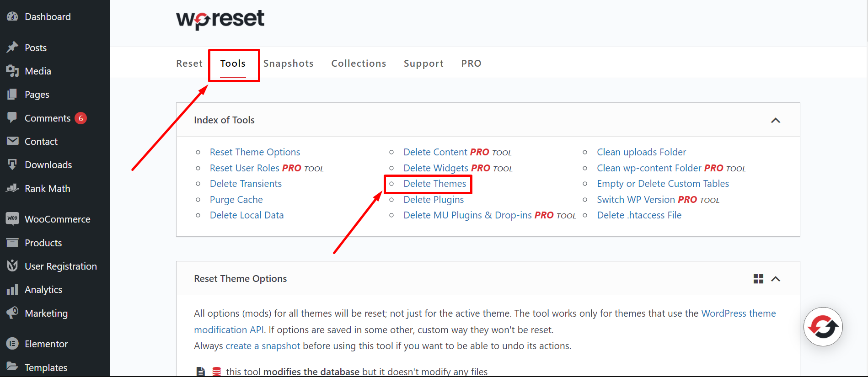Click the comments count badge 6
This screenshot has width=868, height=377.
tap(81, 118)
